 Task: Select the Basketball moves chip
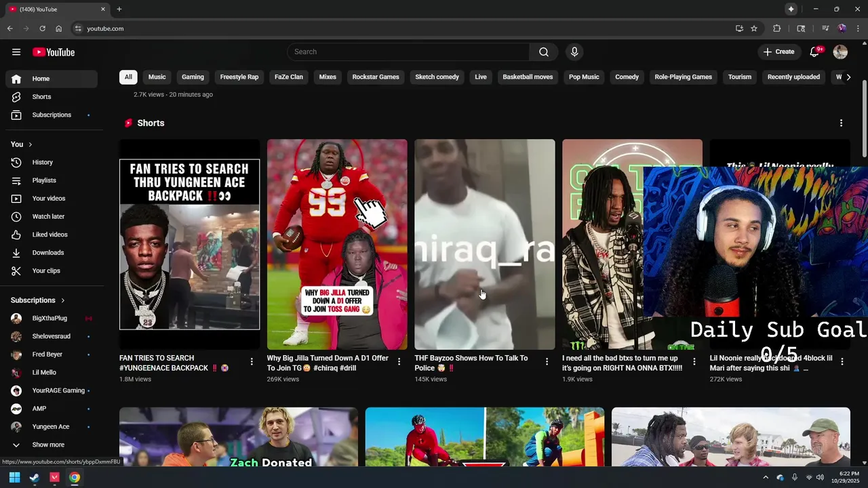pyautogui.click(x=528, y=77)
